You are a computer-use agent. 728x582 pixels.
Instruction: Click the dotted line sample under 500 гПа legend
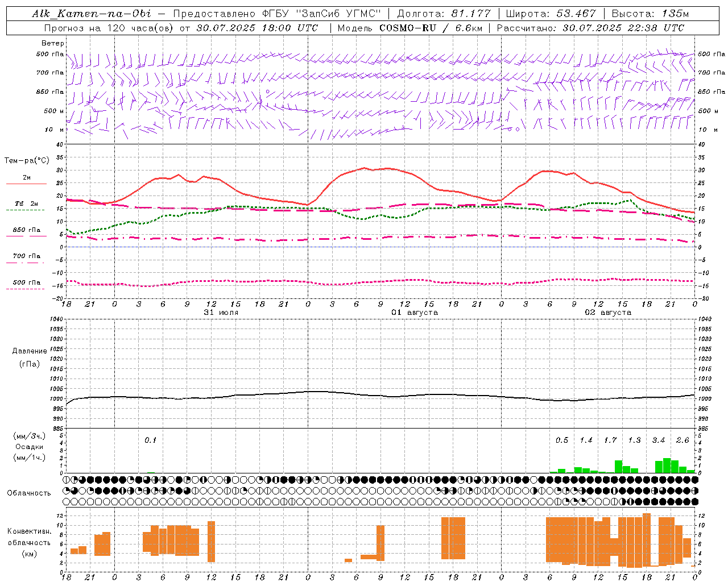25,289
